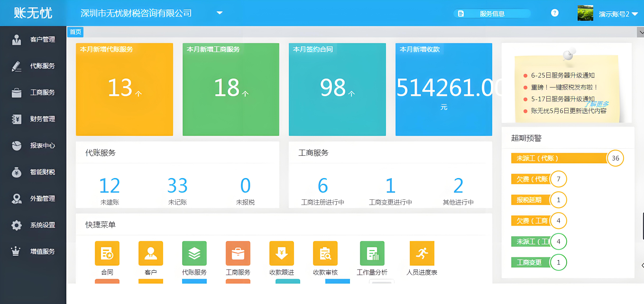644x304 pixels.
Task: Select 外勤管理 in the sidebar
Action: point(33,199)
